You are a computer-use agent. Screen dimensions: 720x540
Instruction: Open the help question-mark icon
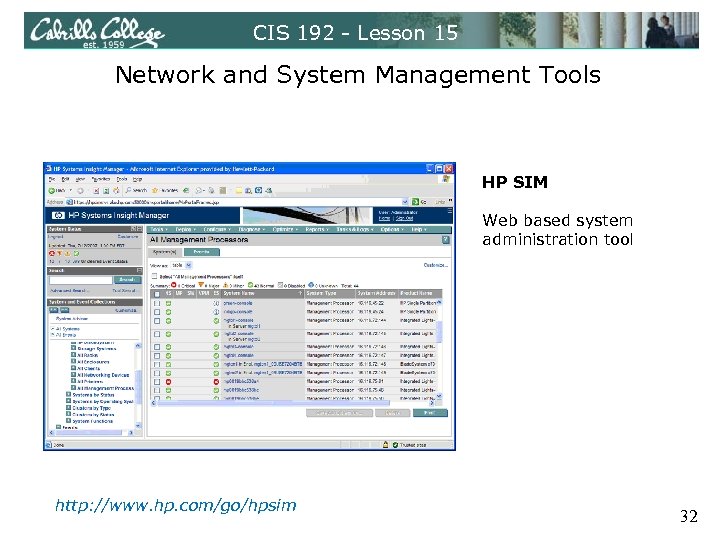click(x=445, y=240)
